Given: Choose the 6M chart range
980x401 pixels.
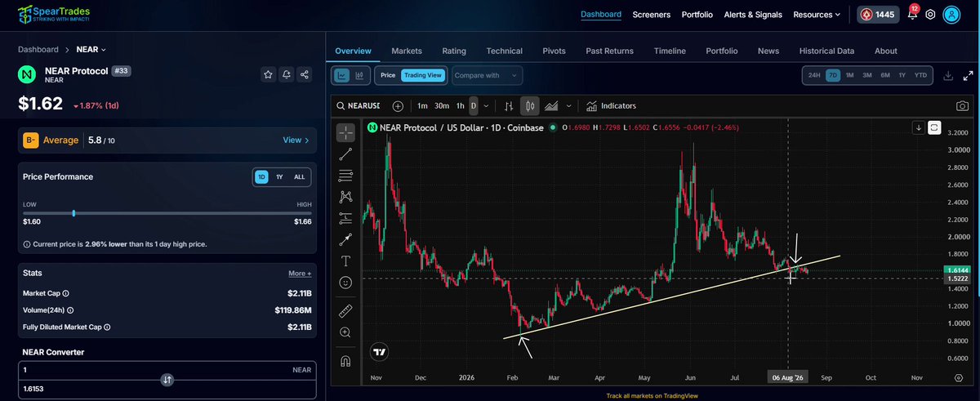Looking at the screenshot, I should (x=884, y=75).
